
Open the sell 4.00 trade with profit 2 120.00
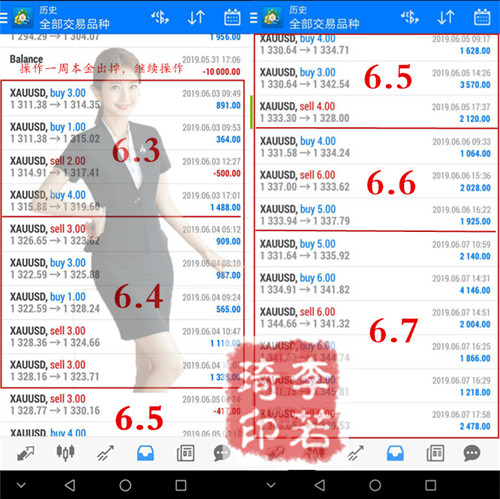(x=376, y=112)
